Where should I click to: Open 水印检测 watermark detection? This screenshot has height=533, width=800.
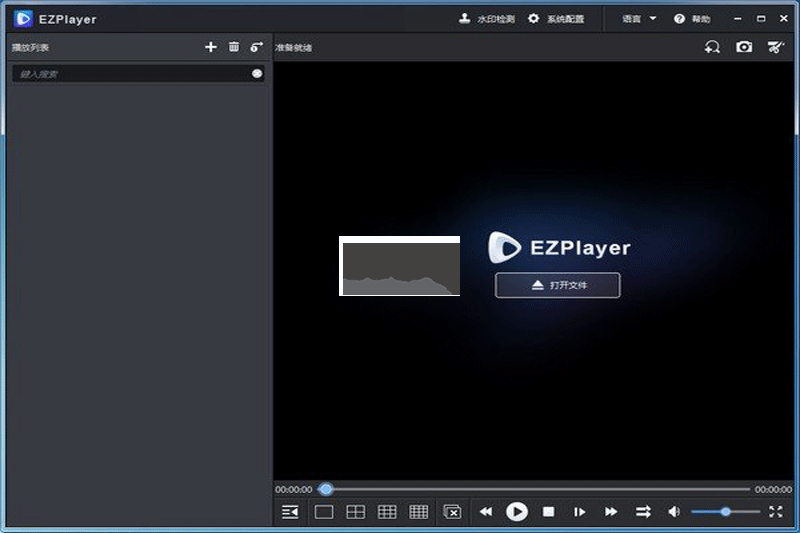(x=487, y=19)
